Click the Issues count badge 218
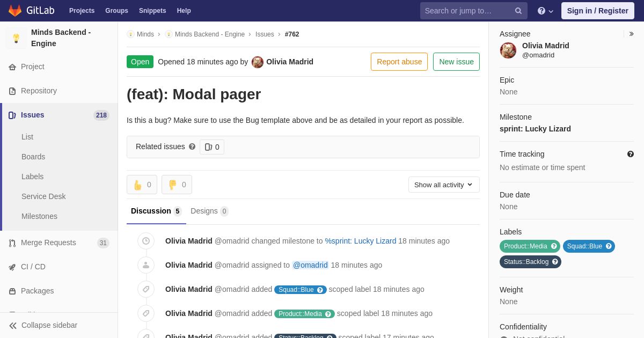Image resolution: width=644 pixels, height=338 pixels. click(101, 115)
